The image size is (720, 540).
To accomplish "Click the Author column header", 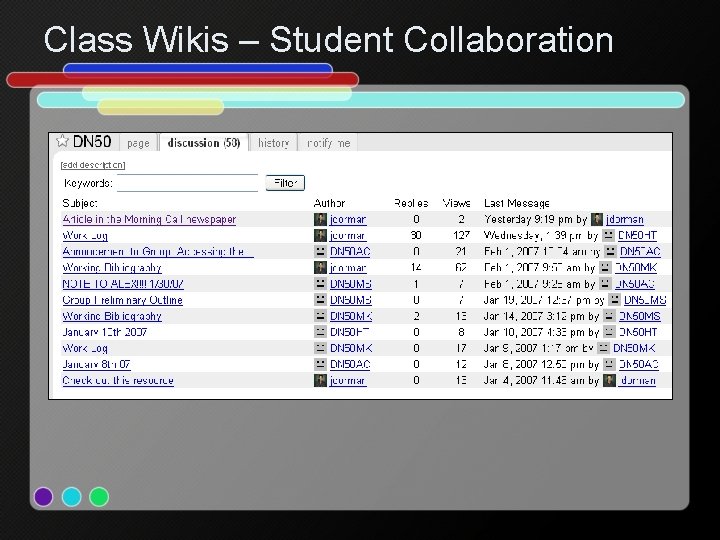I will tap(329, 203).
